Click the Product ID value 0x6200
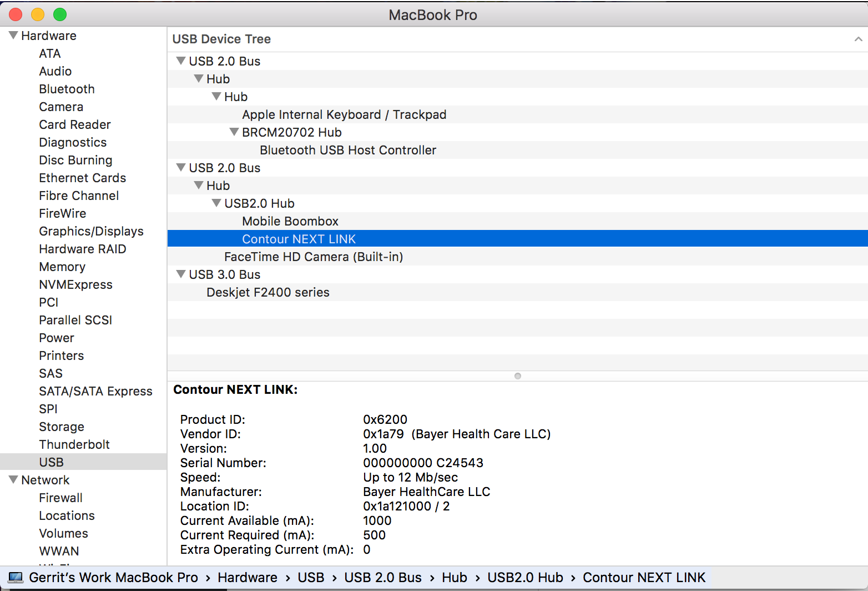Viewport: 868px width, 591px height. pyautogui.click(x=385, y=419)
